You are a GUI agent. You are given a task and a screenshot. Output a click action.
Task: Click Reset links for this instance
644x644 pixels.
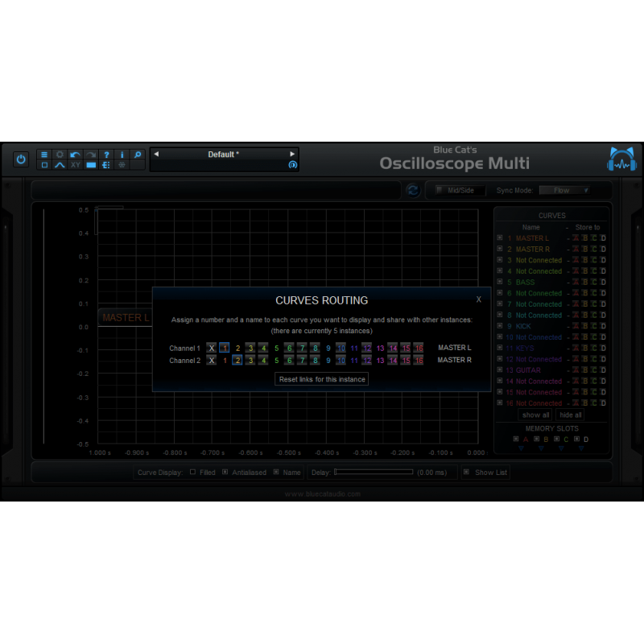(321, 378)
